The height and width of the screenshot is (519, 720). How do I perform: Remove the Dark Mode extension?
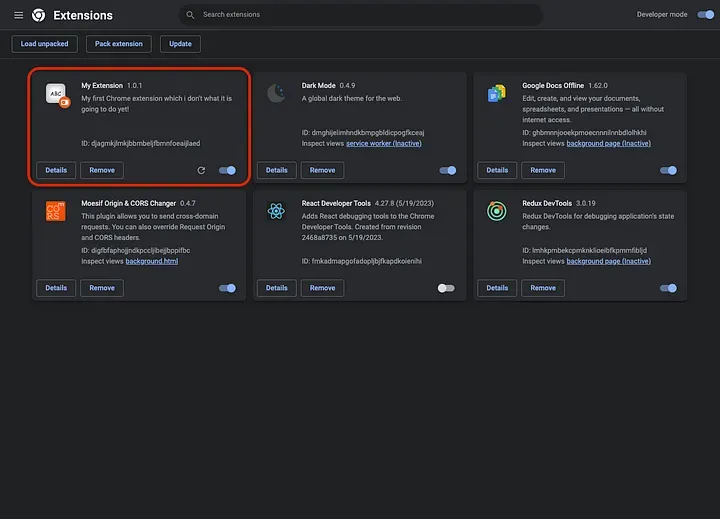coord(322,170)
